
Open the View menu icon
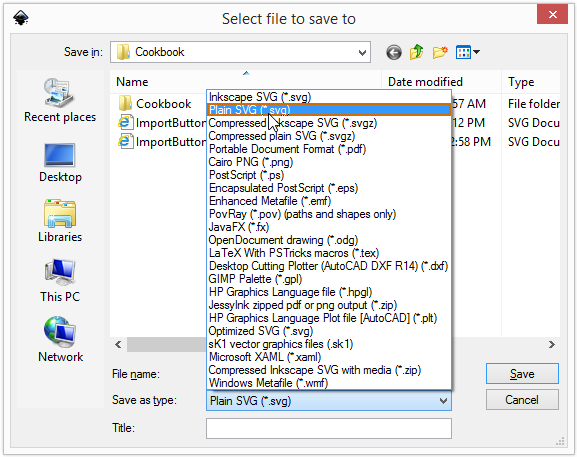coord(463,52)
